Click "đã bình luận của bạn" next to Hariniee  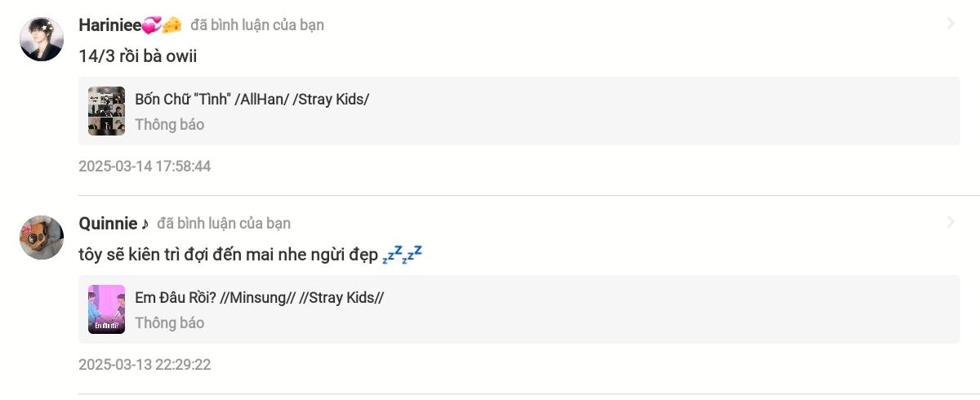[257, 25]
